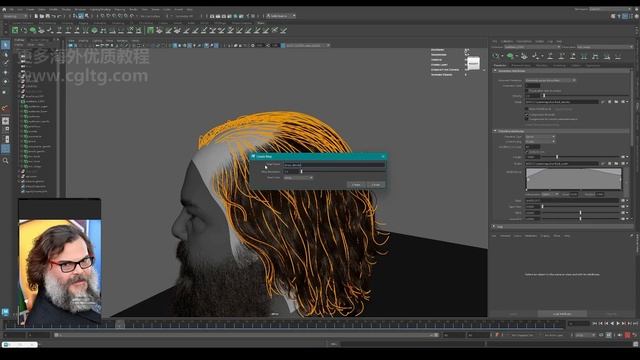Click the Map Resolution value field
The width and height of the screenshot is (640, 360).
[x=290, y=171]
